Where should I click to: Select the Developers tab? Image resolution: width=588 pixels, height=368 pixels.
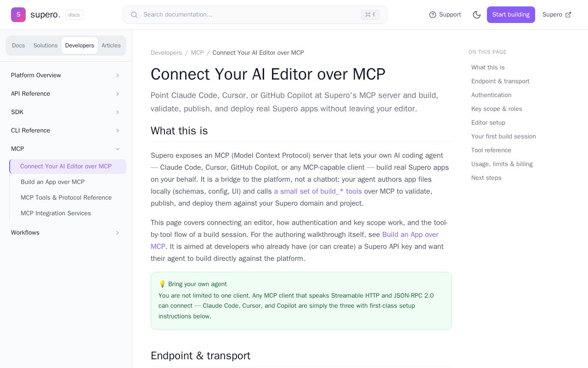(79, 46)
